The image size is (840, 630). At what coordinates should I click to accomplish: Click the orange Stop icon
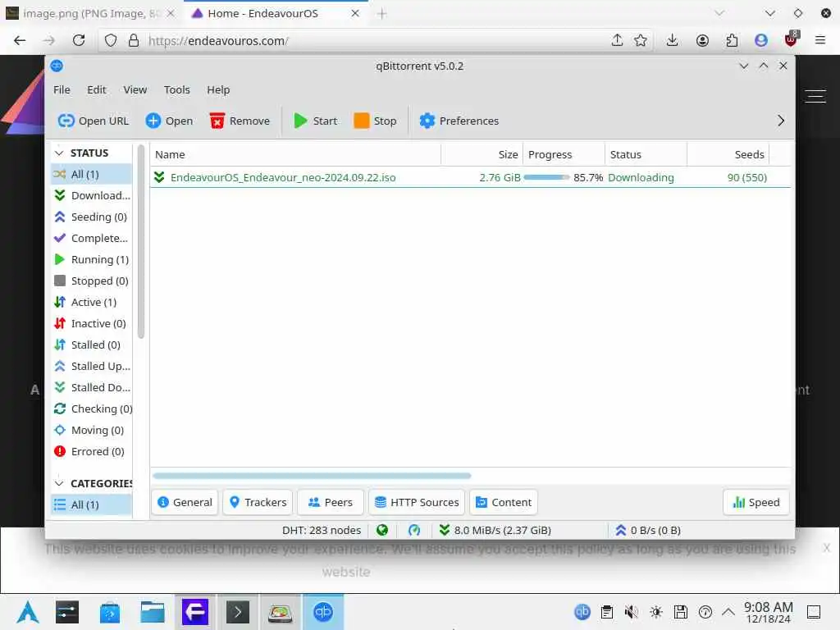[x=362, y=121]
